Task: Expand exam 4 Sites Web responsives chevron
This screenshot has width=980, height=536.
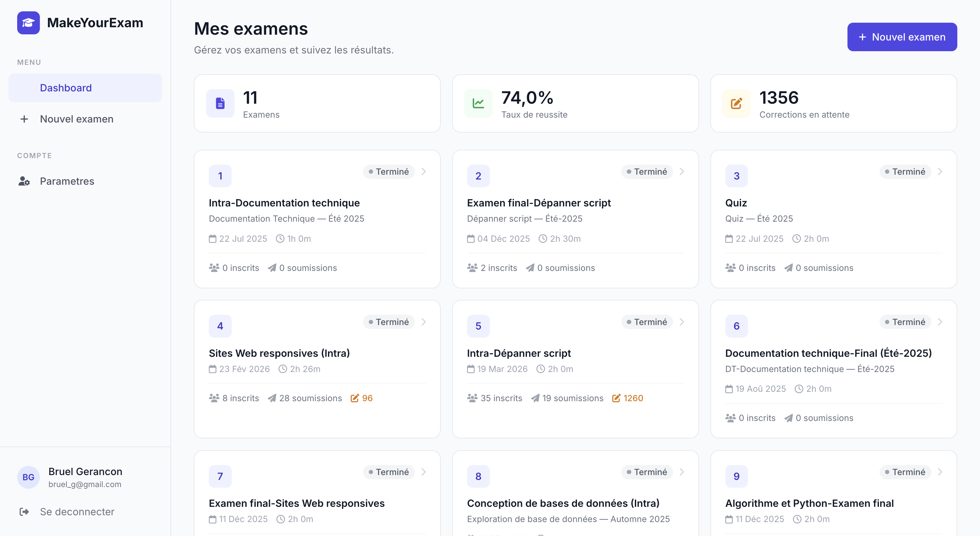Action: 424,322
